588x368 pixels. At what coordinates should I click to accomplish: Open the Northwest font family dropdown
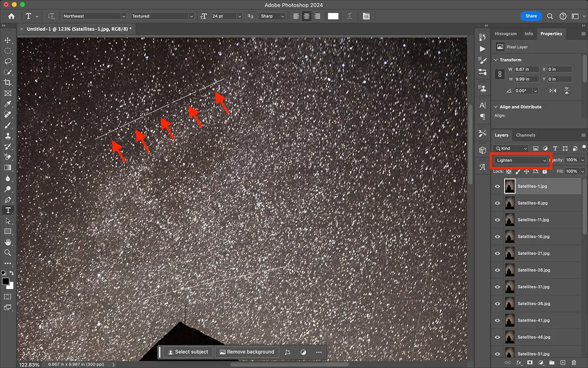(x=94, y=16)
